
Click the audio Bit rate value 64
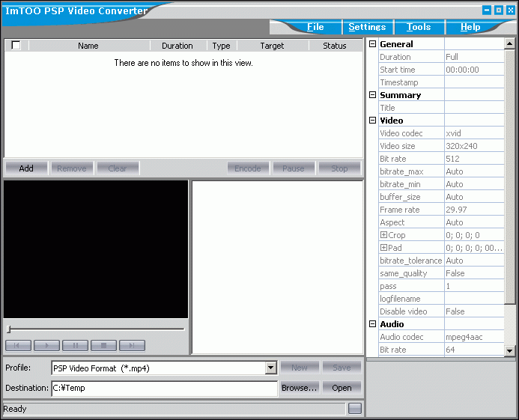tap(474, 349)
